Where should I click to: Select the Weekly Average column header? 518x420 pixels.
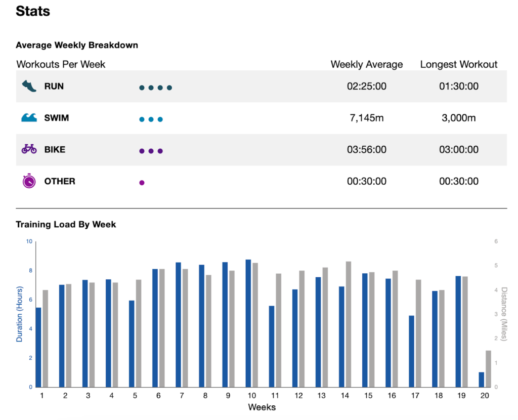[366, 64]
